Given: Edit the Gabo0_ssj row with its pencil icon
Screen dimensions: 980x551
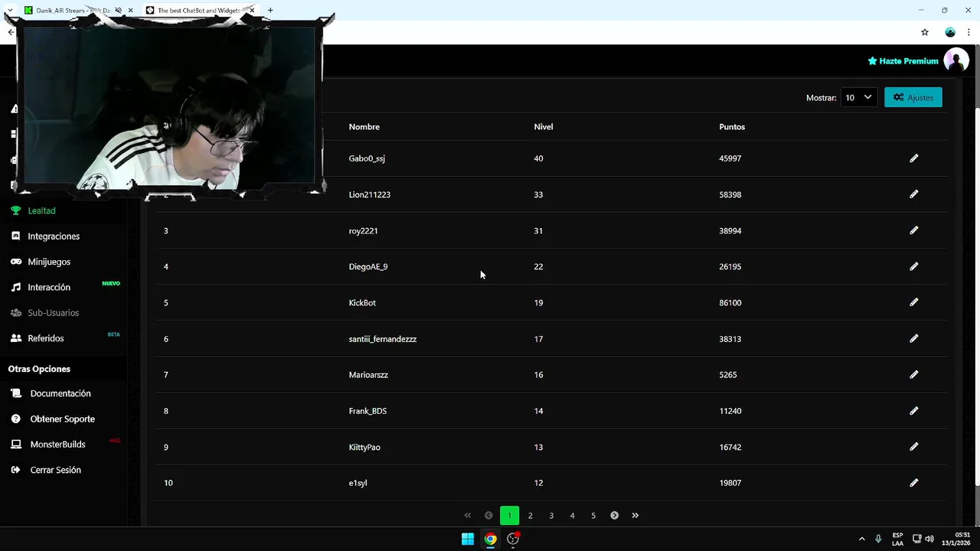Looking at the screenshot, I should point(913,158).
